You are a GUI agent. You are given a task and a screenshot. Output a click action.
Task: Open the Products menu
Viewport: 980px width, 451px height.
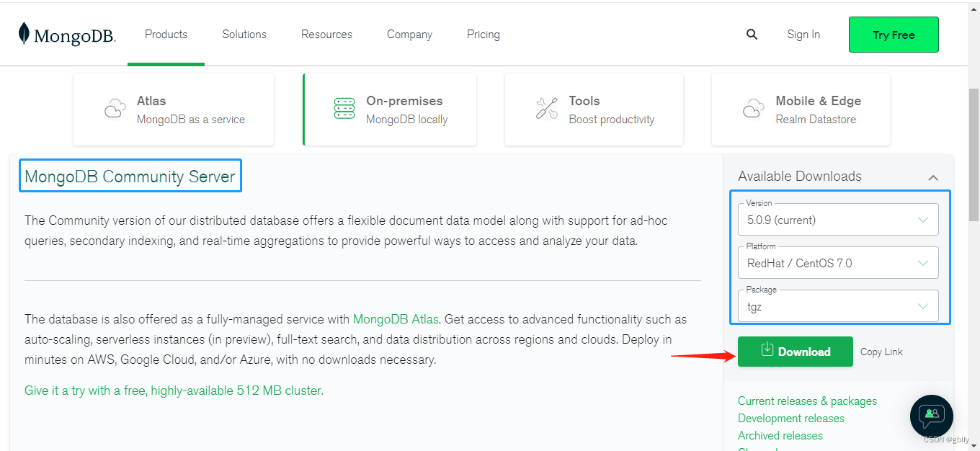point(166,35)
